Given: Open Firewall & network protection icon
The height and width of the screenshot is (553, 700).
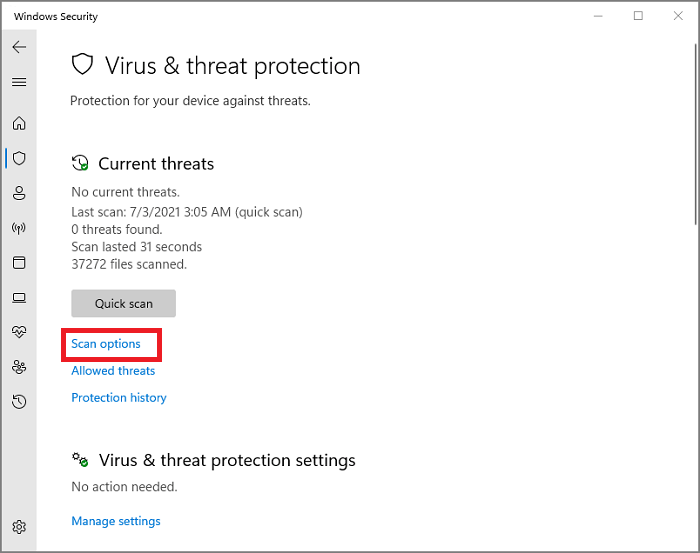Looking at the screenshot, I should (x=19, y=228).
